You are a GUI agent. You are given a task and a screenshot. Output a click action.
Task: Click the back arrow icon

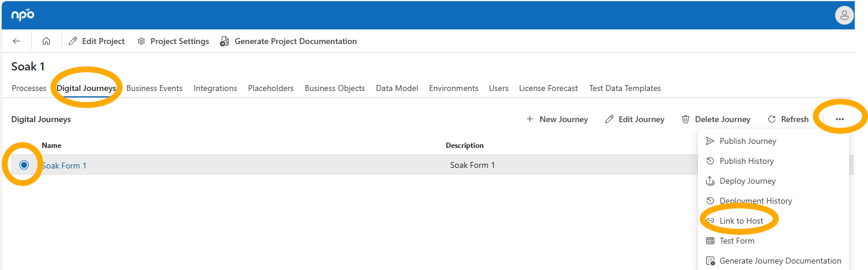coord(16,41)
